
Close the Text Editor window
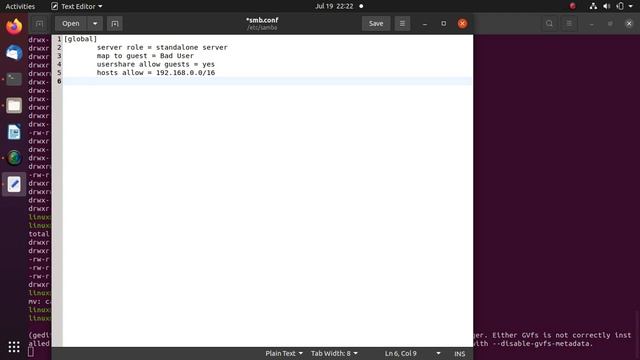coord(462,24)
